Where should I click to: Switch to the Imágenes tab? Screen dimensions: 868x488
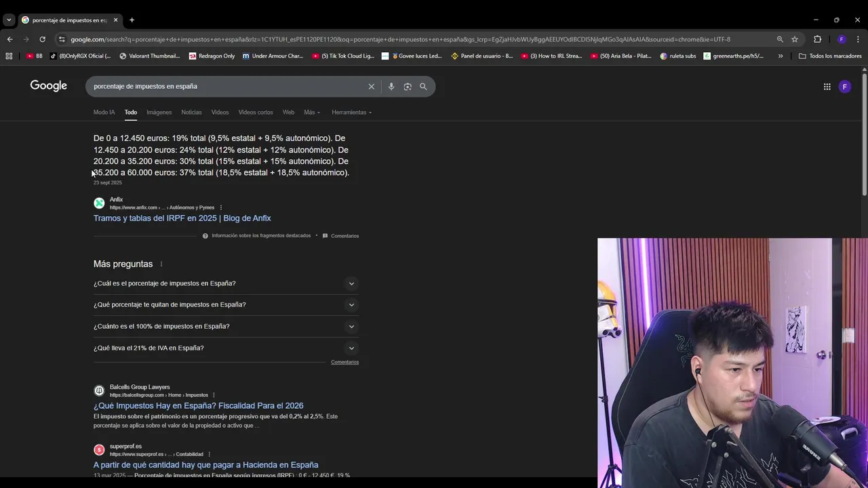click(159, 113)
